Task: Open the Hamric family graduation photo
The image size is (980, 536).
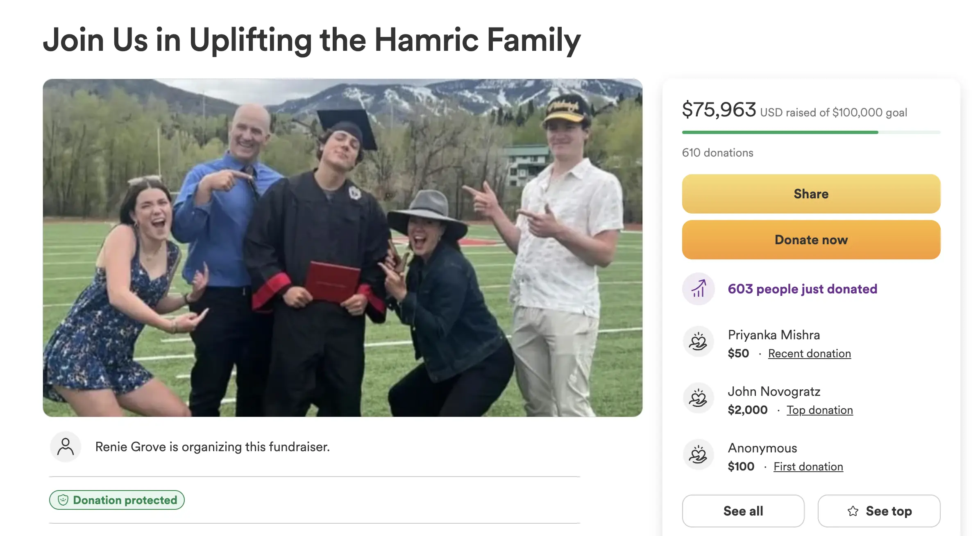Action: [343, 248]
